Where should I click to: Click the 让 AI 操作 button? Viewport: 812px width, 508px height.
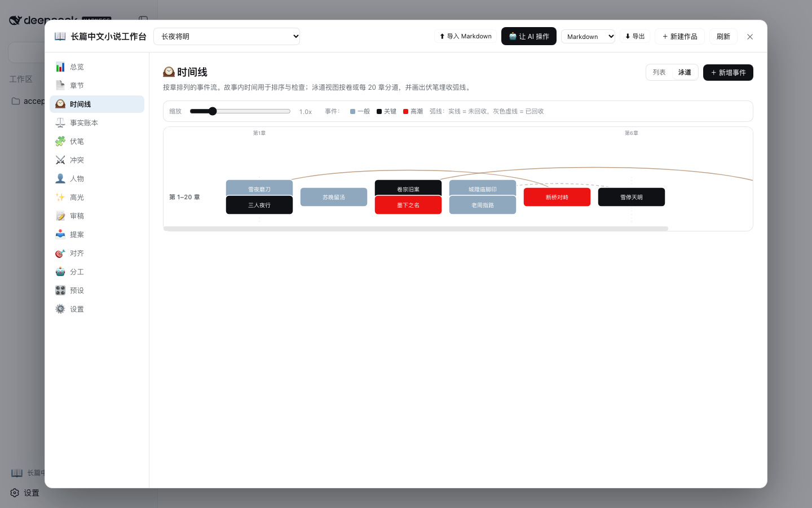click(529, 36)
